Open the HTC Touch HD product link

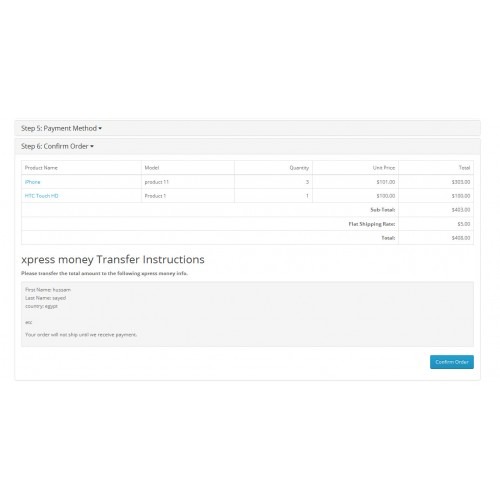(41, 196)
